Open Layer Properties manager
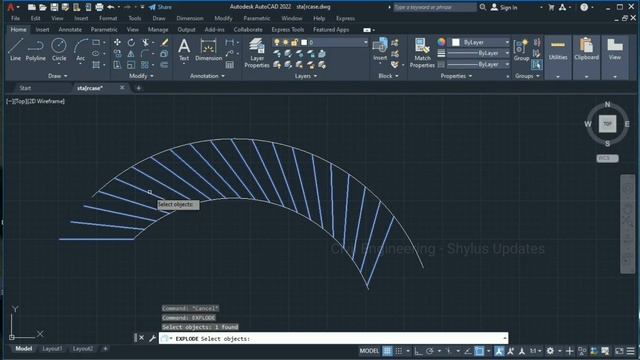Viewport: 640px width, 360px height. click(x=257, y=53)
